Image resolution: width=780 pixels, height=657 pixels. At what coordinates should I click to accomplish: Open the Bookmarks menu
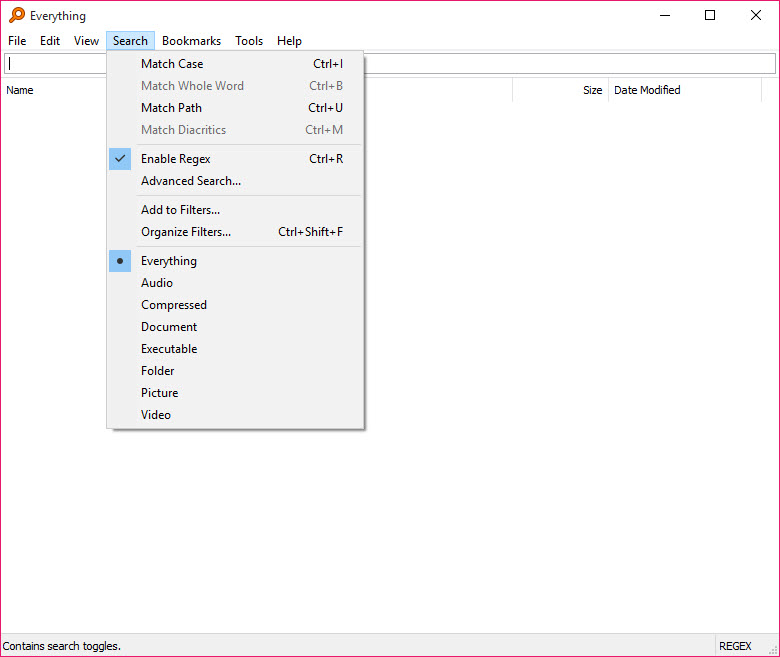(x=192, y=41)
